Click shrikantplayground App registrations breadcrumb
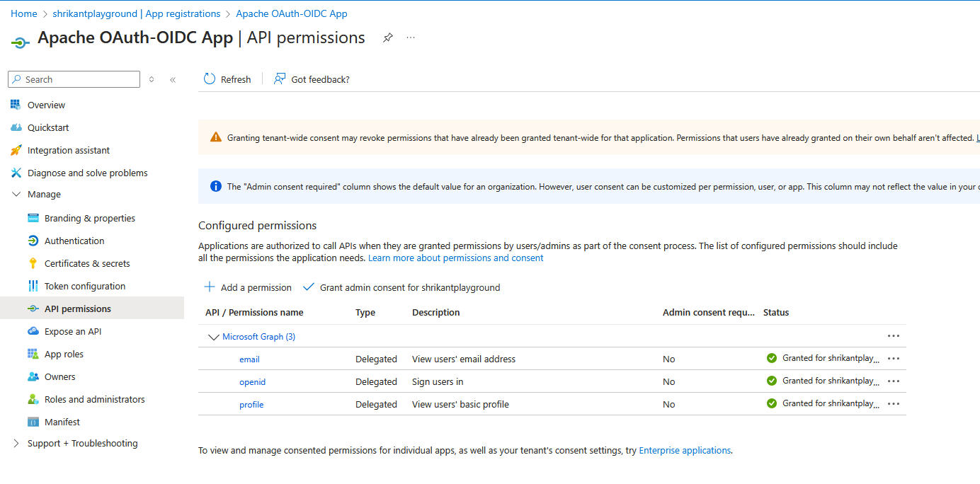Image resolution: width=980 pixels, height=484 pixels. tap(137, 13)
